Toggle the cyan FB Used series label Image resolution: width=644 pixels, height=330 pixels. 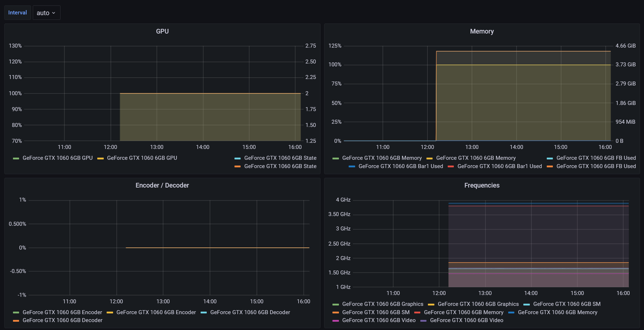(596, 158)
